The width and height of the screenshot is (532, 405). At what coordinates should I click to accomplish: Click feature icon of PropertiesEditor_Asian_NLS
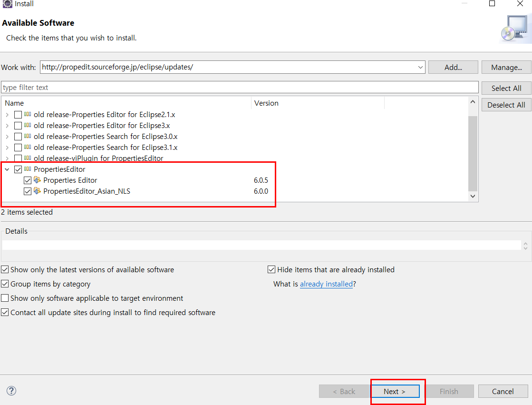[x=38, y=191]
